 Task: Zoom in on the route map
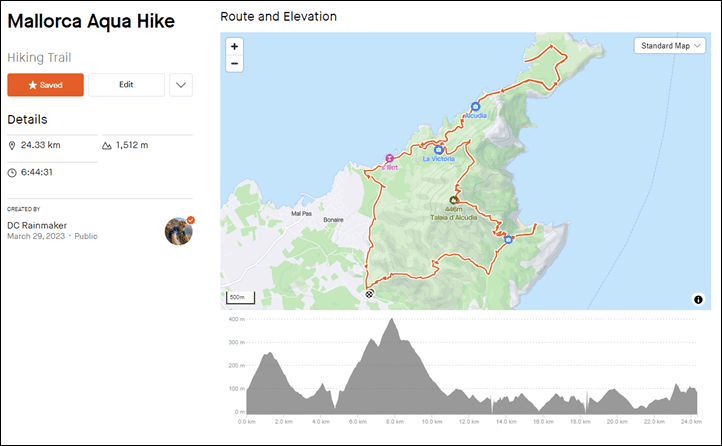point(234,46)
